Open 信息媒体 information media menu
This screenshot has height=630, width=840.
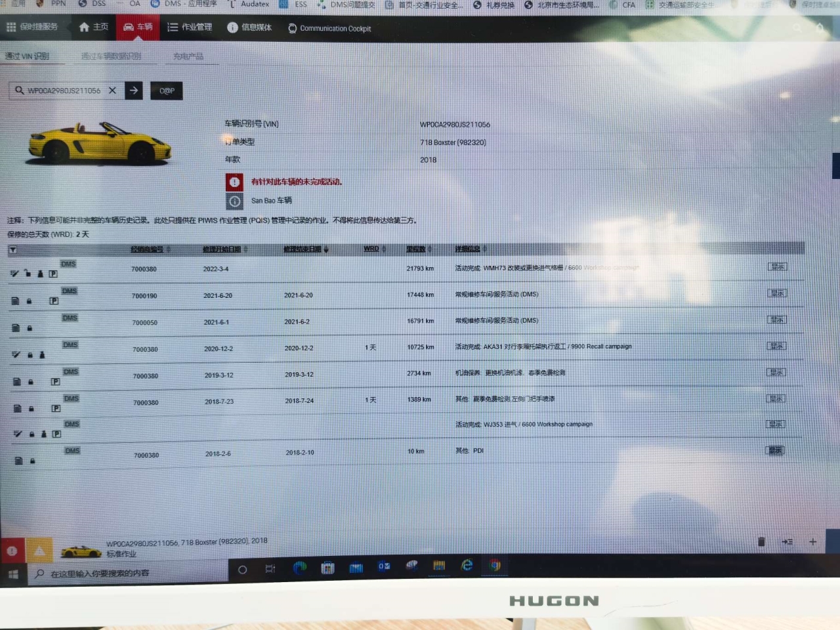249,27
